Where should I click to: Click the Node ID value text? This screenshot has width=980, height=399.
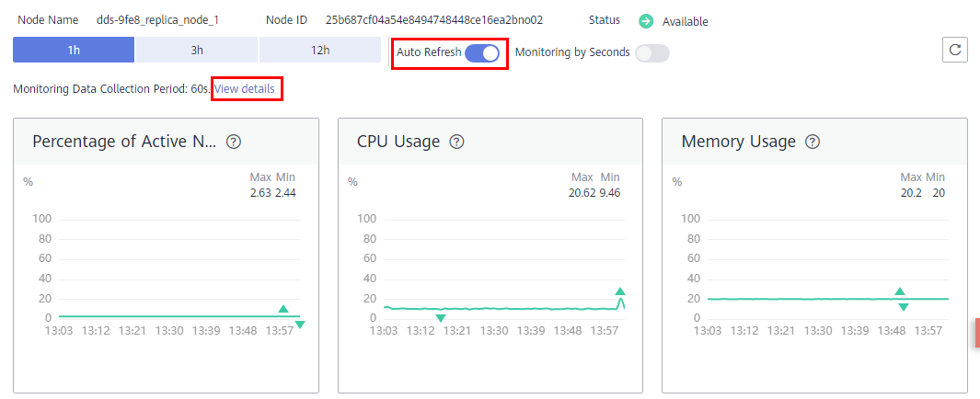pyautogui.click(x=434, y=20)
